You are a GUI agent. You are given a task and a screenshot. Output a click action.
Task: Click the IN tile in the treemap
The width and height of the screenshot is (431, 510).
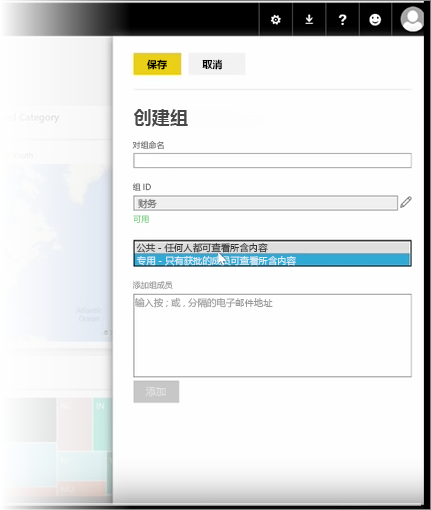point(103,423)
